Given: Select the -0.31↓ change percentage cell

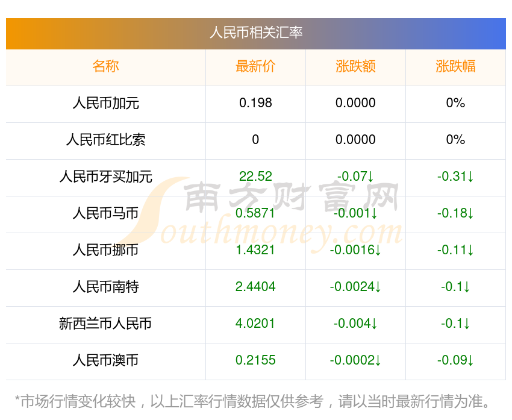Looking at the screenshot, I should 455,177.
